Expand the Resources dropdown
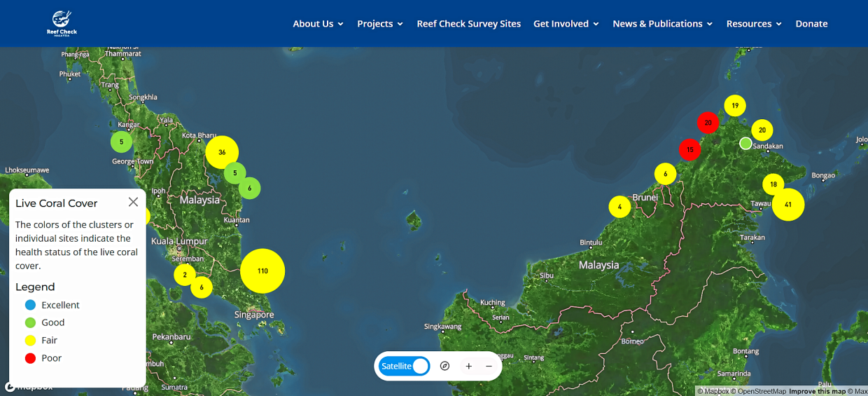 754,24
